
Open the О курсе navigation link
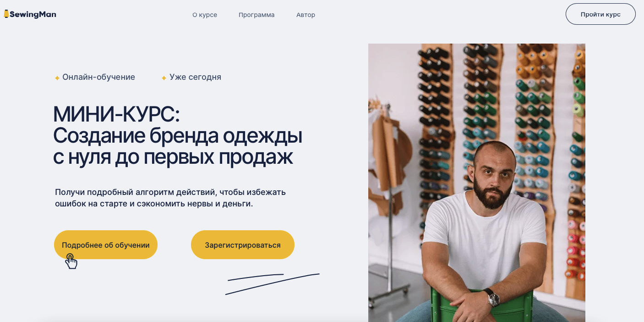coord(205,15)
